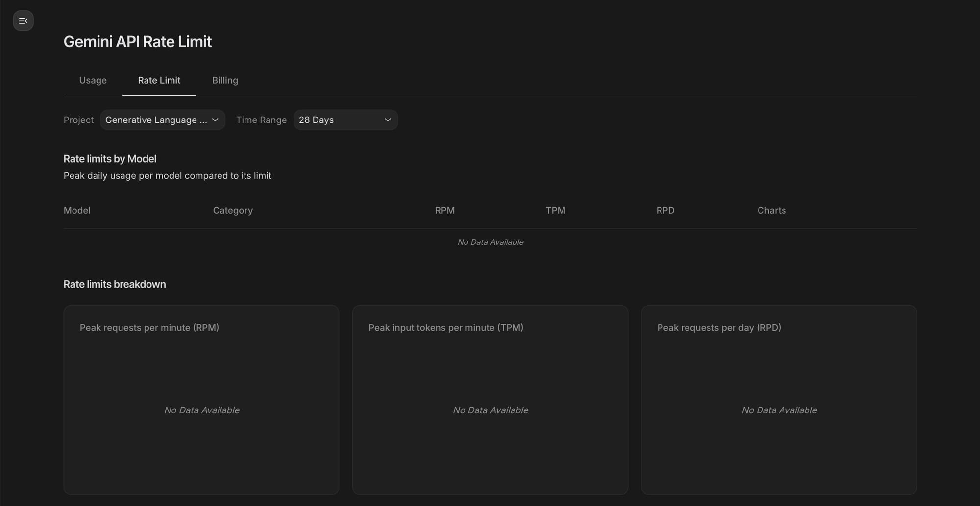Click the RPM column header

click(445, 210)
